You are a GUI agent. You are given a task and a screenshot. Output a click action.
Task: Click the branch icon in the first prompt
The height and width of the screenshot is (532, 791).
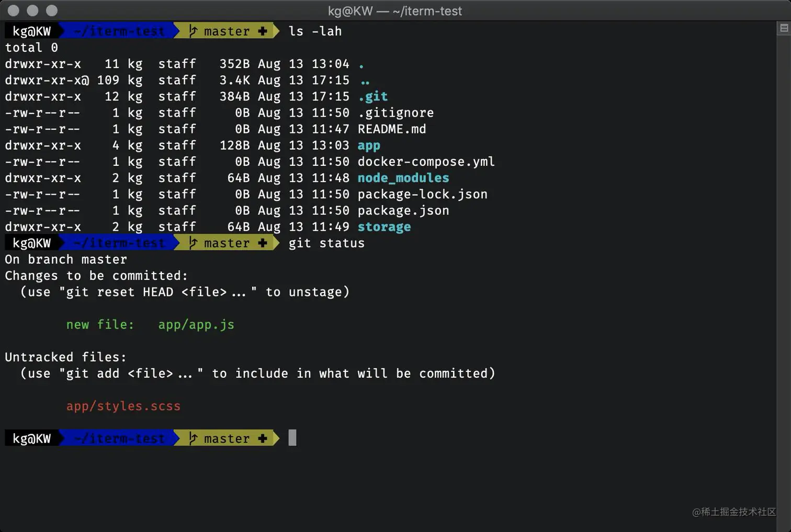[193, 31]
